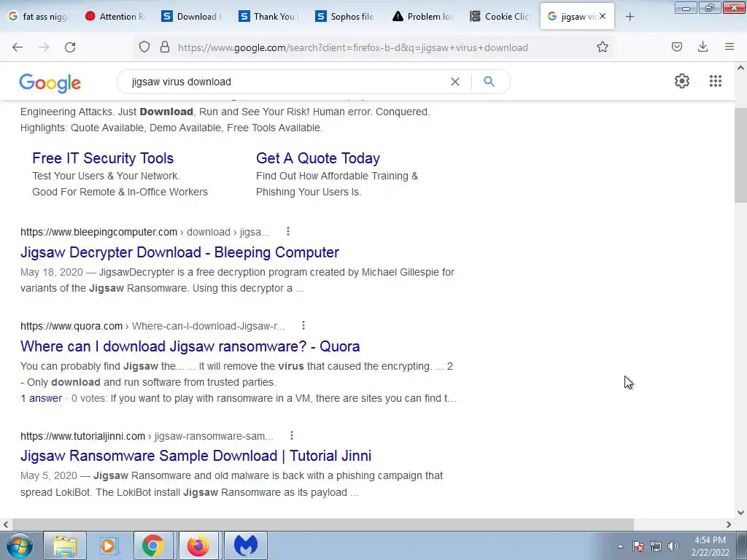747x560 pixels.
Task: Switch to Firefox in taskbar
Action: [198, 545]
